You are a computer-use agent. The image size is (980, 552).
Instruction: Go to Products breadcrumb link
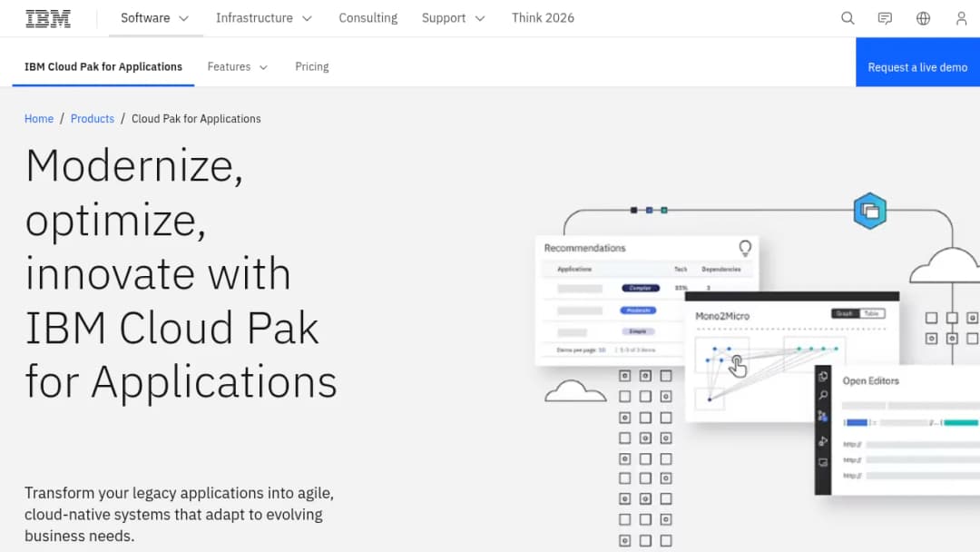(93, 119)
